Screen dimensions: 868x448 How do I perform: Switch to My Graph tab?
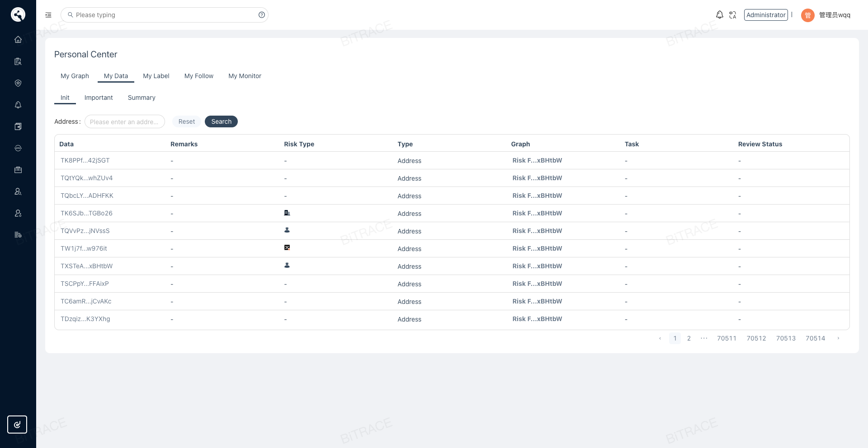[x=75, y=76]
